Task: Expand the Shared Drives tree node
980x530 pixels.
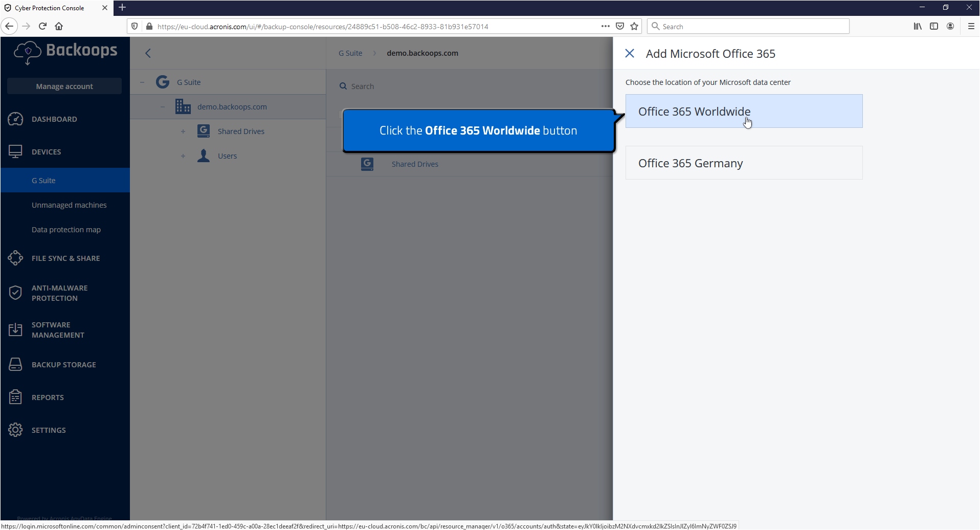Action: [x=183, y=131]
